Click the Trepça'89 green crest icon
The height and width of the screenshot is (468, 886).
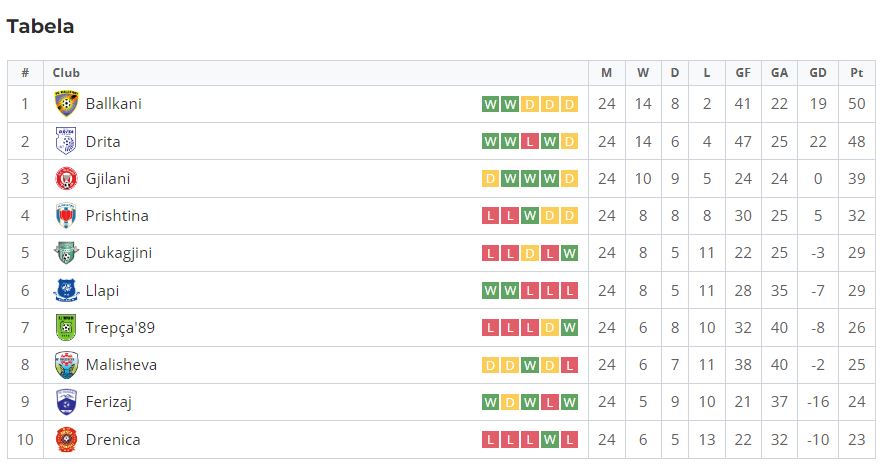[x=66, y=328]
